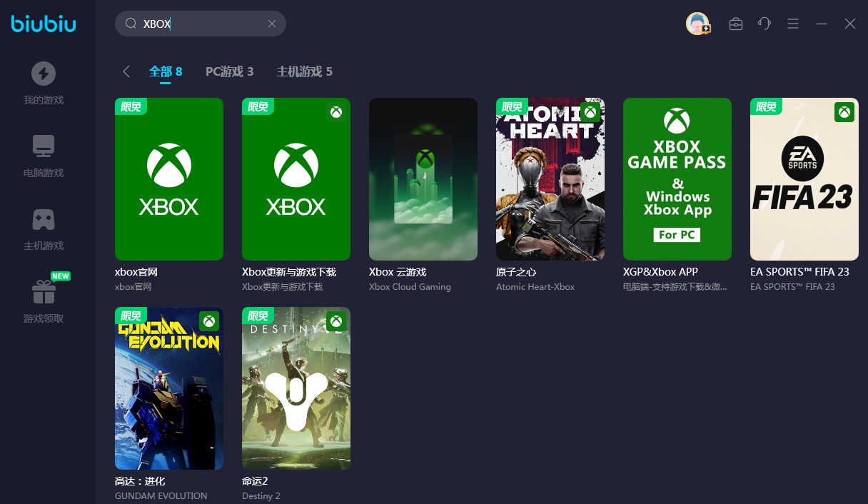Click 限免 badge on Destiny 2 card
This screenshot has width=868, height=504.
(x=258, y=316)
